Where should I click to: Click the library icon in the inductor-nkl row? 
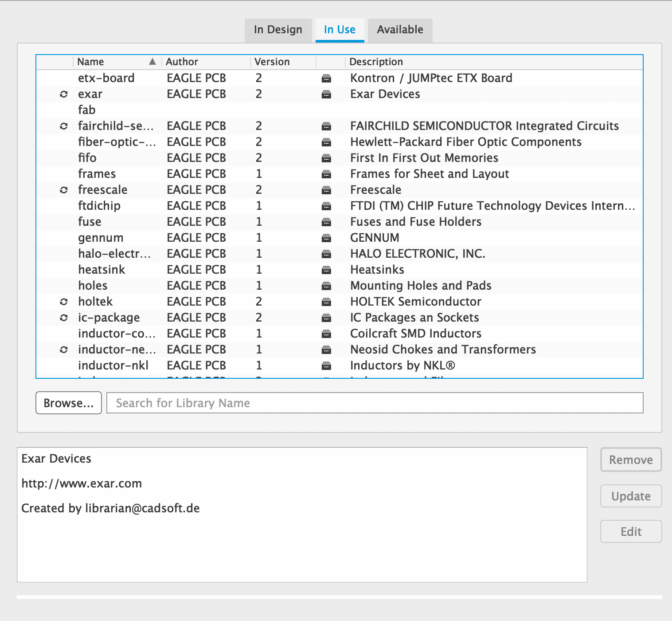click(326, 366)
